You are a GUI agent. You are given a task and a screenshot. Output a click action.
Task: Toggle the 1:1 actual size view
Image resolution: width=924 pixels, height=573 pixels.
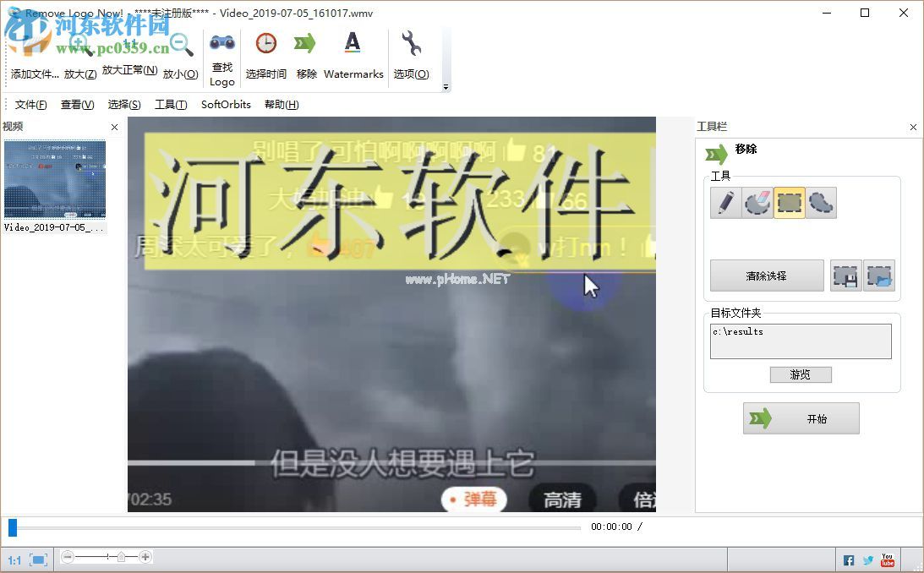tap(13, 559)
